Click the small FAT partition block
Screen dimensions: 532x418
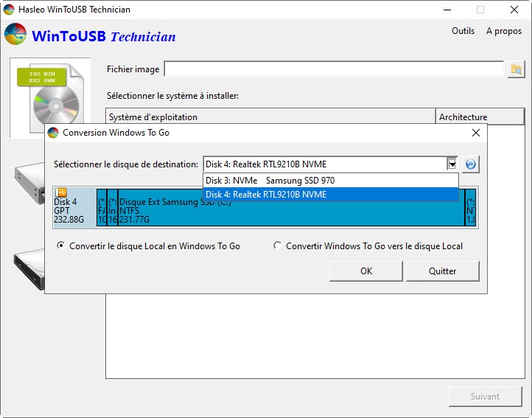pyautogui.click(x=102, y=207)
